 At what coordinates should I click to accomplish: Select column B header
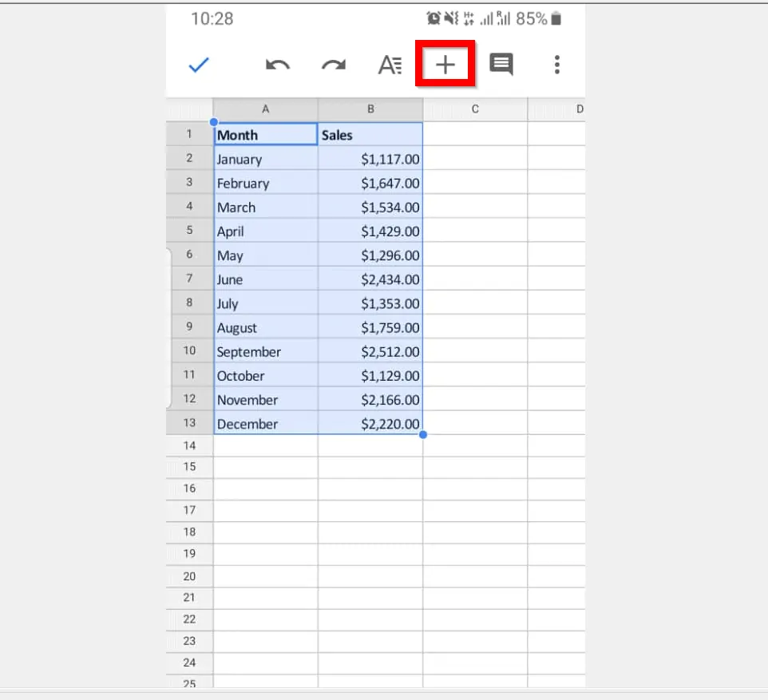tap(370, 109)
